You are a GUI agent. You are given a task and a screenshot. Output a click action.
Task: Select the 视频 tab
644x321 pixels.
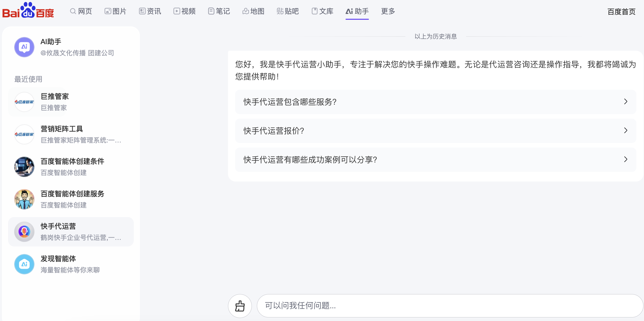click(184, 11)
